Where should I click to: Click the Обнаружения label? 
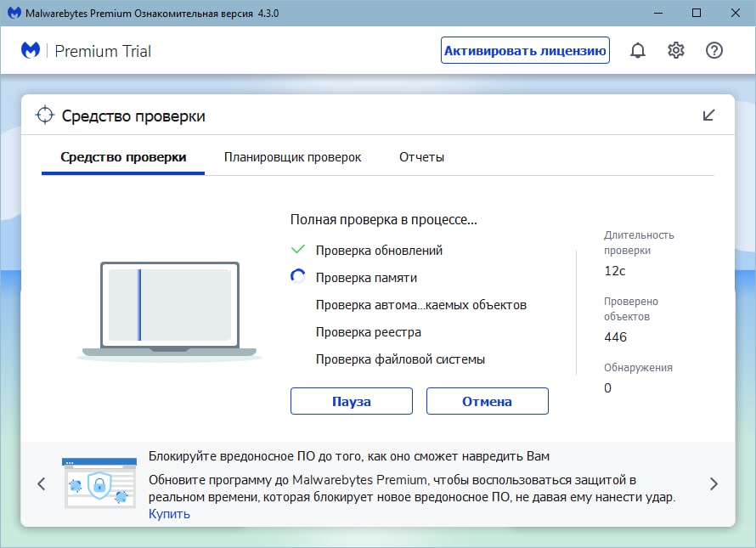[x=638, y=368]
